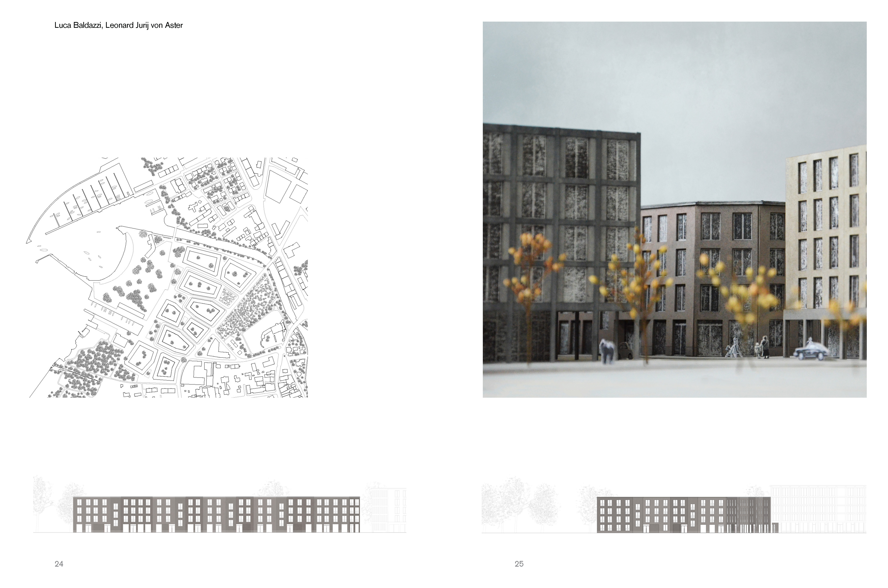
Task: Select the street elevation drawing on page 25
Action: 674,505
